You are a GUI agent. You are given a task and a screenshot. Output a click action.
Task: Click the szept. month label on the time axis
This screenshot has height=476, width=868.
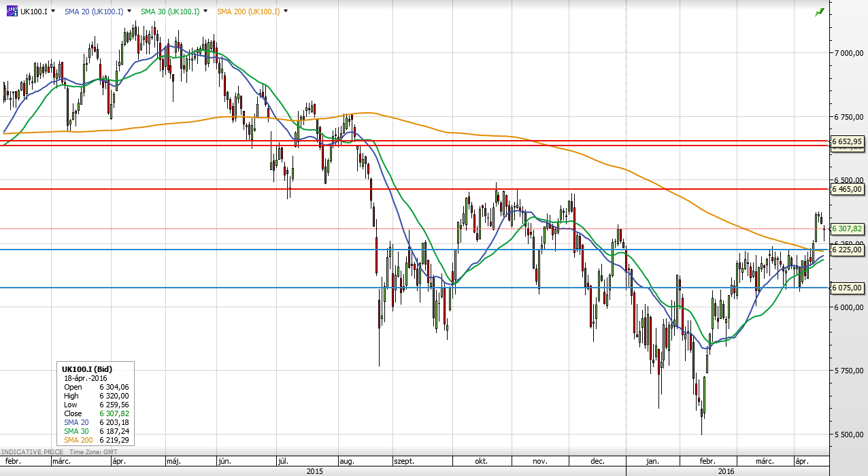(x=405, y=461)
